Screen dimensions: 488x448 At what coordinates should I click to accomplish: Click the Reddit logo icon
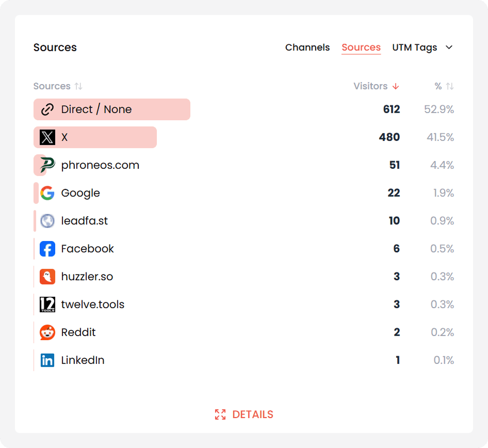click(x=47, y=332)
